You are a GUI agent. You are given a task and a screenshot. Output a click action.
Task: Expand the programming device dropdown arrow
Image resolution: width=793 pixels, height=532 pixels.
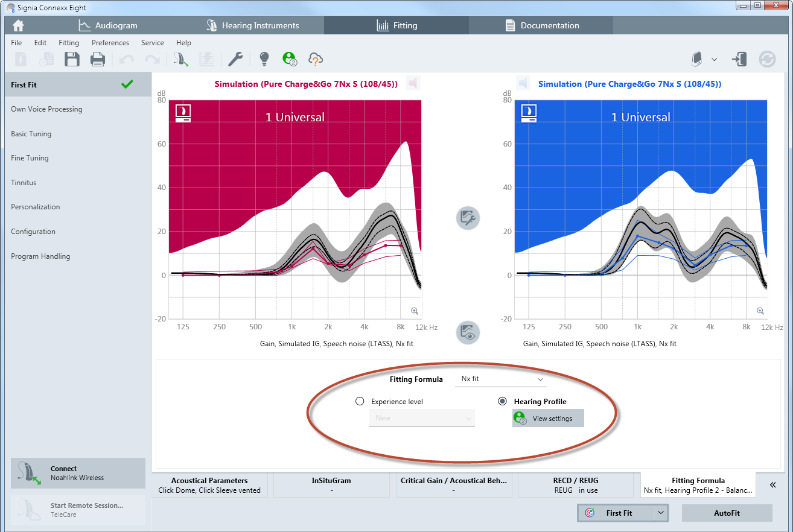pos(715,59)
